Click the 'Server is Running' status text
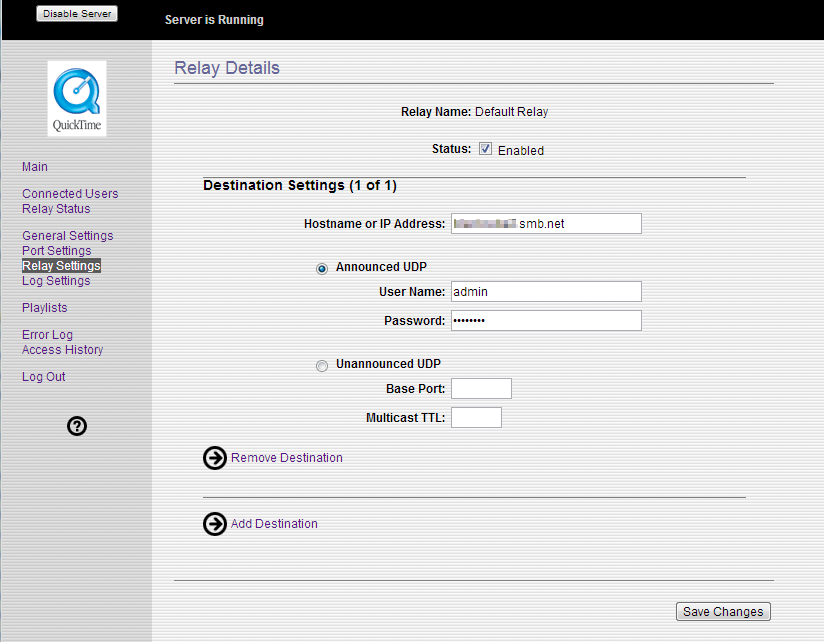 [x=214, y=19]
